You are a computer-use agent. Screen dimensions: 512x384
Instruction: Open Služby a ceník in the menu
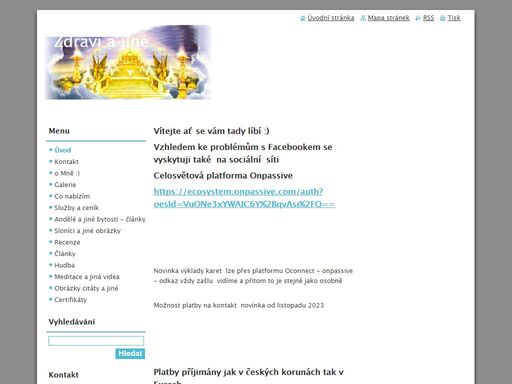[x=76, y=208]
